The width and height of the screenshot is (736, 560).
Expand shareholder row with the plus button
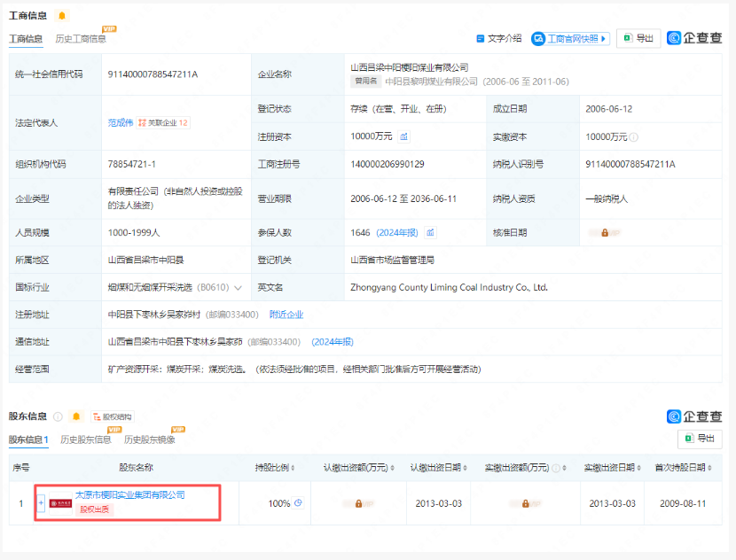click(x=41, y=503)
